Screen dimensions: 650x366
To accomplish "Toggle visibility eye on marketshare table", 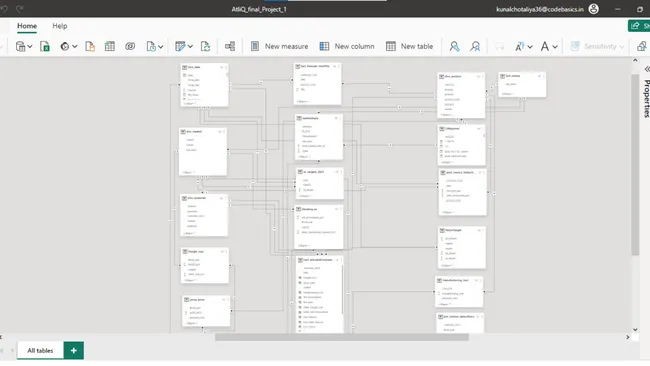I will tap(336, 118).
